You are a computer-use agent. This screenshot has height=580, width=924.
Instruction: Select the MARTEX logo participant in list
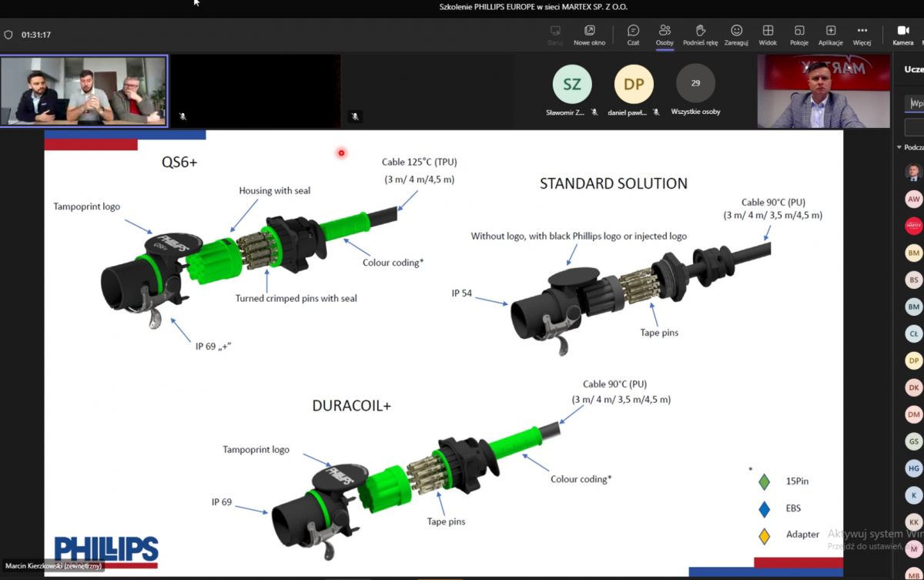tap(913, 226)
